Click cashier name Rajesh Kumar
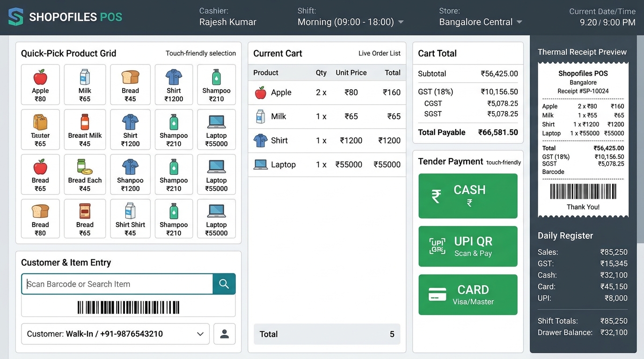The width and height of the screenshot is (644, 359). click(228, 22)
